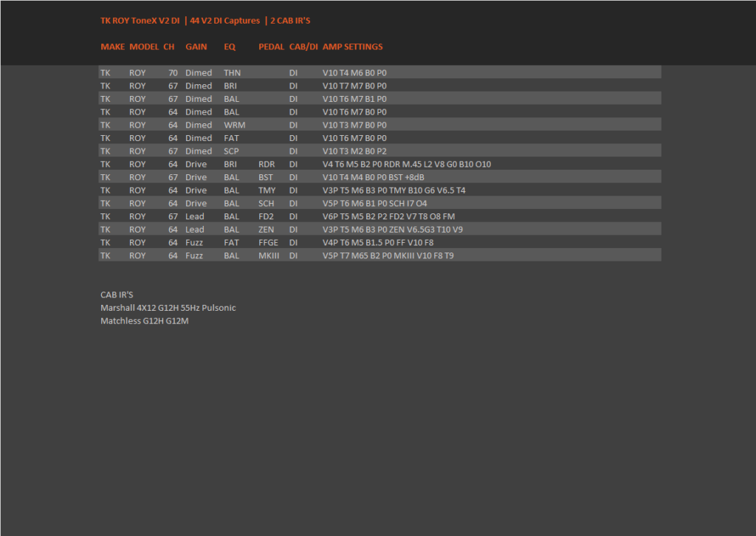The height and width of the screenshot is (536, 756).
Task: Click the Drive gain cell in RDR row
Action: tap(196, 164)
